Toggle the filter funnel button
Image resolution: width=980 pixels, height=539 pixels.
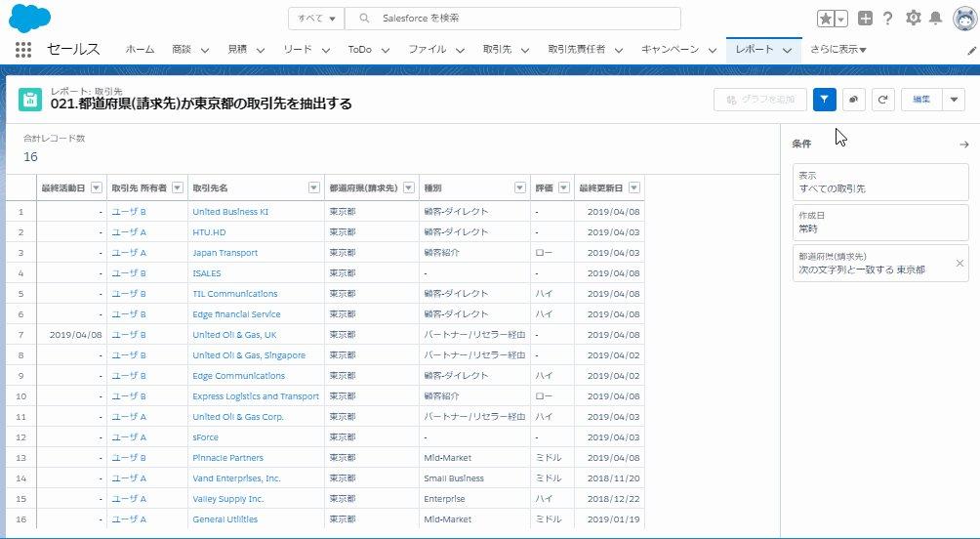pyautogui.click(x=825, y=99)
